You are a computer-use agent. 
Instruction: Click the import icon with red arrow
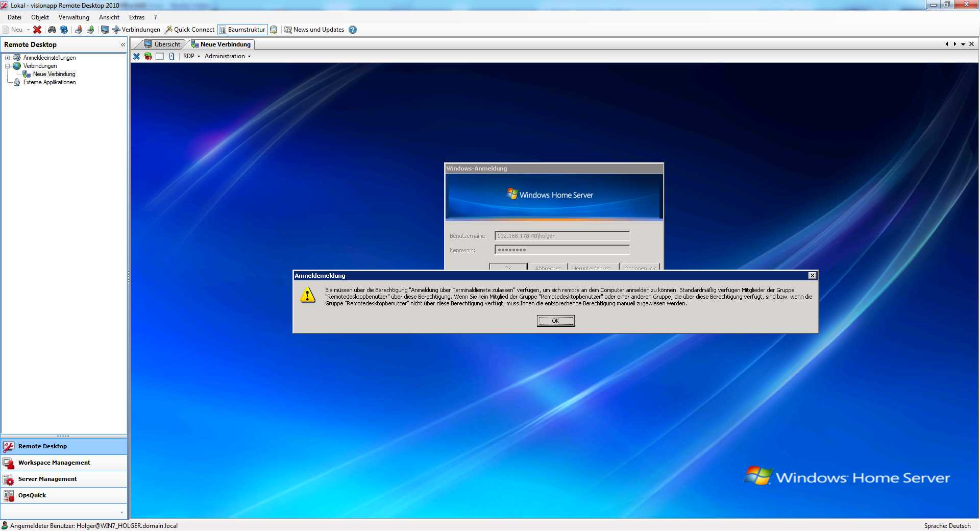(79, 30)
